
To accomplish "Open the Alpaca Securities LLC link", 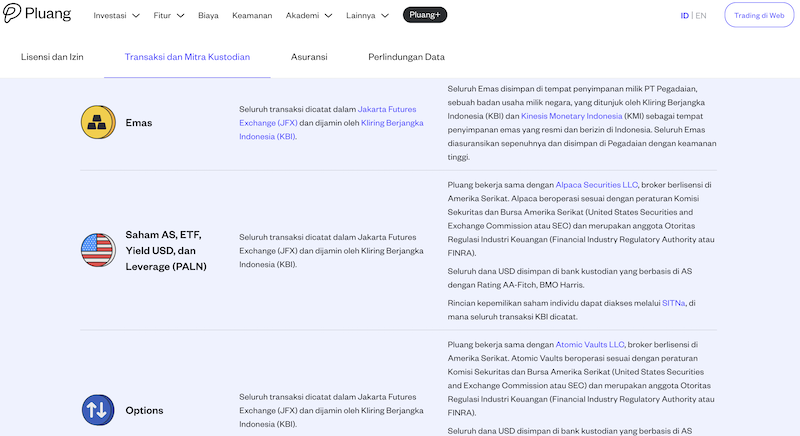I will [x=596, y=185].
